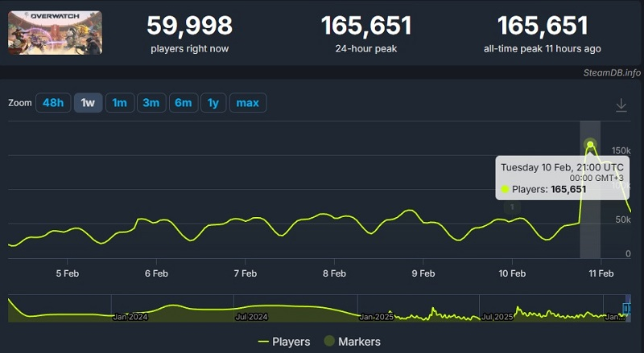This screenshot has width=644, height=353.
Task: Click the 24-hour peak label
Action: point(366,49)
